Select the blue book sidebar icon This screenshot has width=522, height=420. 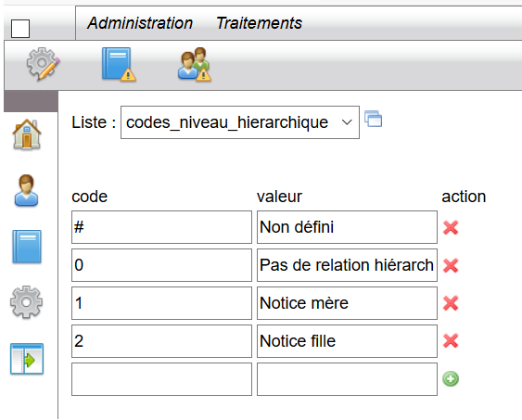point(27,247)
